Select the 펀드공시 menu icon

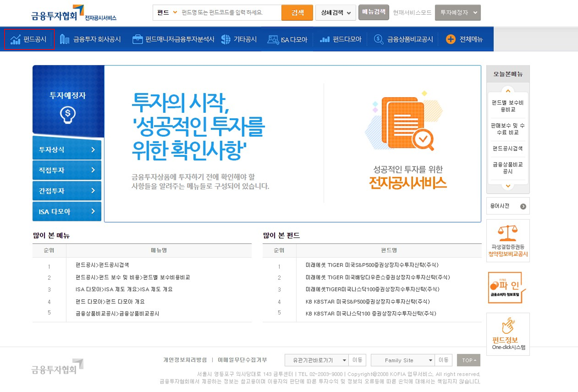click(x=15, y=39)
